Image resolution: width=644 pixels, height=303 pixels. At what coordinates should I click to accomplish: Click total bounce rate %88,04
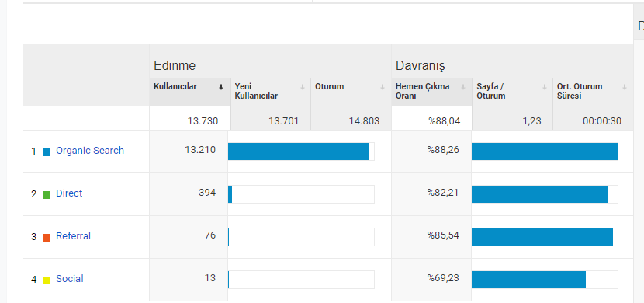(444, 121)
